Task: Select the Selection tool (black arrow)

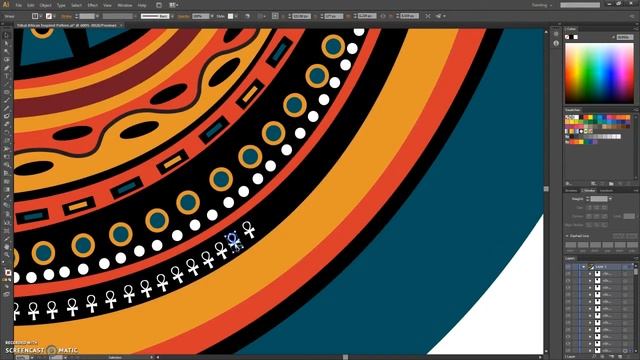Action: (6, 36)
